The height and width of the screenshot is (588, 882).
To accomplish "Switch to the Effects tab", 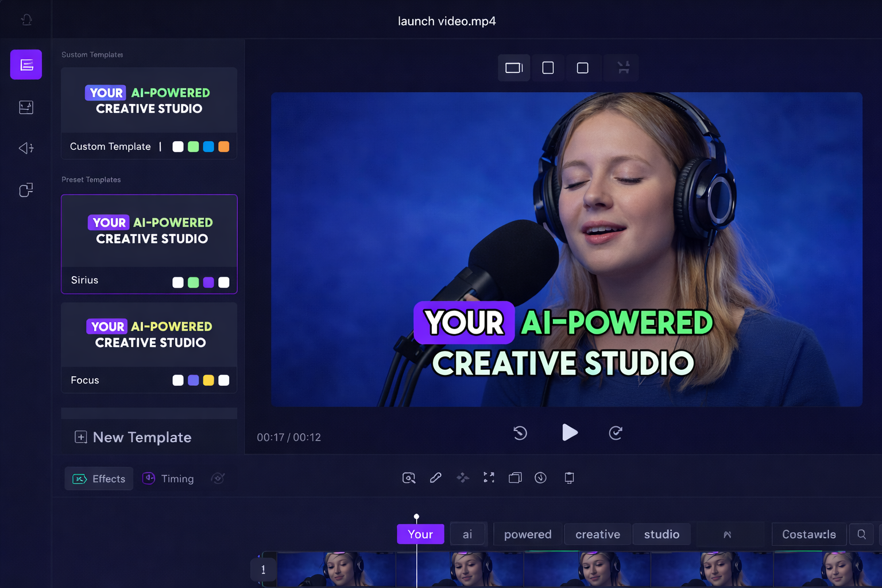I will pos(99,479).
